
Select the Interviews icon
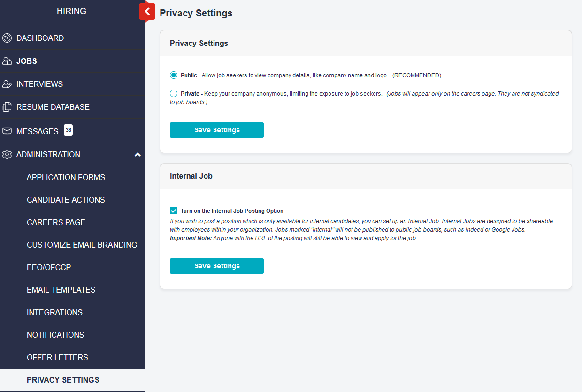click(7, 84)
